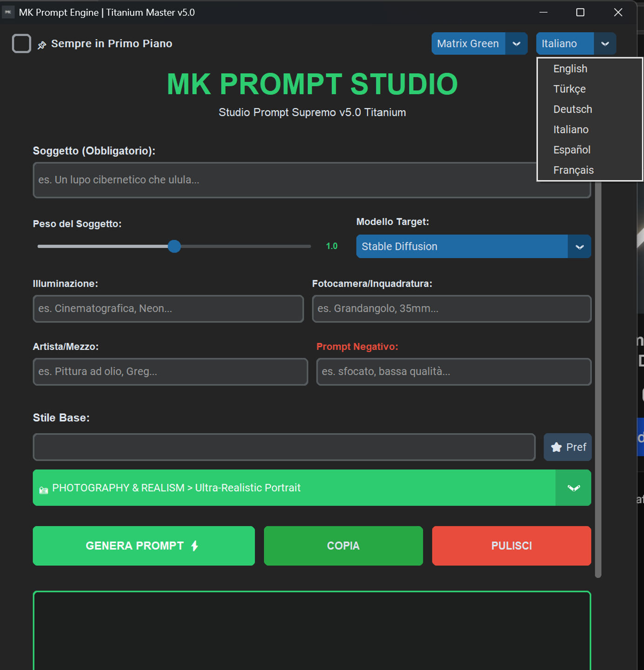Image resolution: width=644 pixels, height=670 pixels.
Task: Click the camera icon in the style preset bar
Action: tap(44, 490)
